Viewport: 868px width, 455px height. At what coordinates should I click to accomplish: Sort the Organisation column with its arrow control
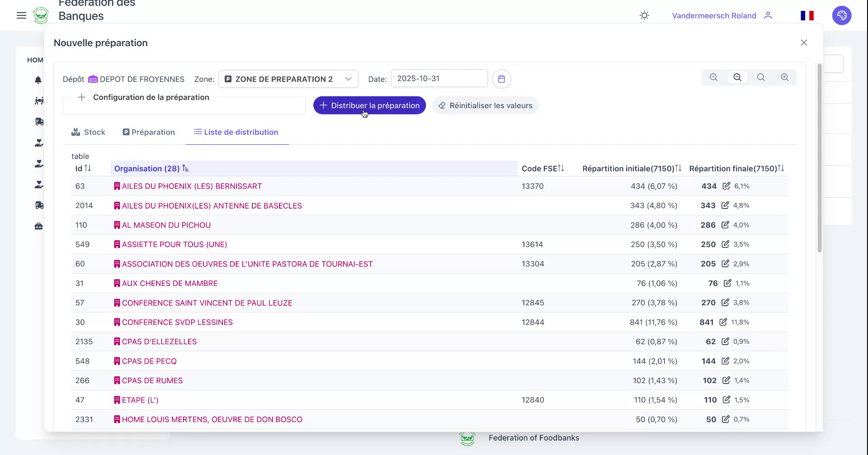(x=185, y=168)
